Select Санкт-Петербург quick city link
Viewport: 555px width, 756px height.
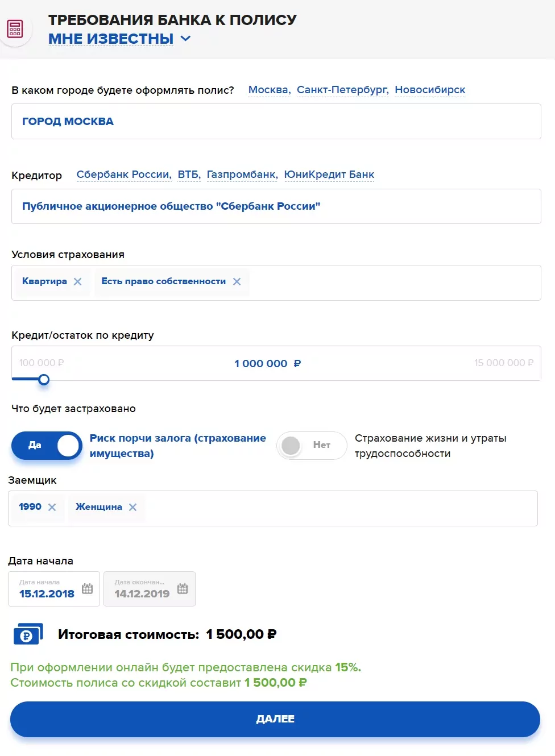342,90
